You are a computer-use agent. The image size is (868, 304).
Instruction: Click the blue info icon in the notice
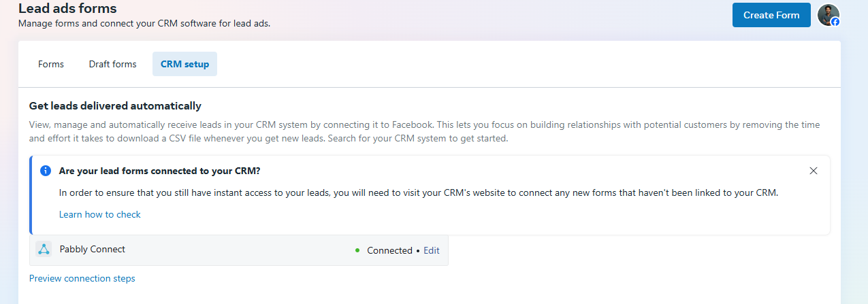46,171
